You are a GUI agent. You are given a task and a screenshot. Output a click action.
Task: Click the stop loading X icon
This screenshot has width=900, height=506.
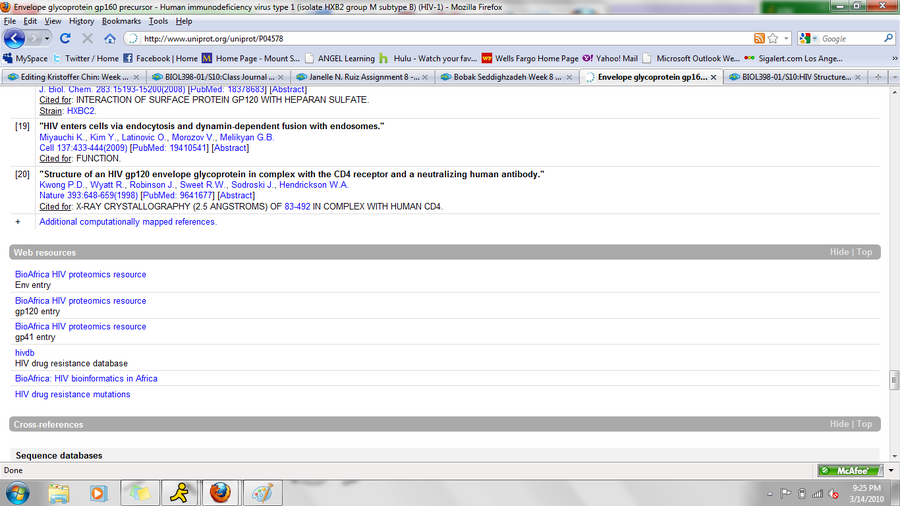click(87, 38)
